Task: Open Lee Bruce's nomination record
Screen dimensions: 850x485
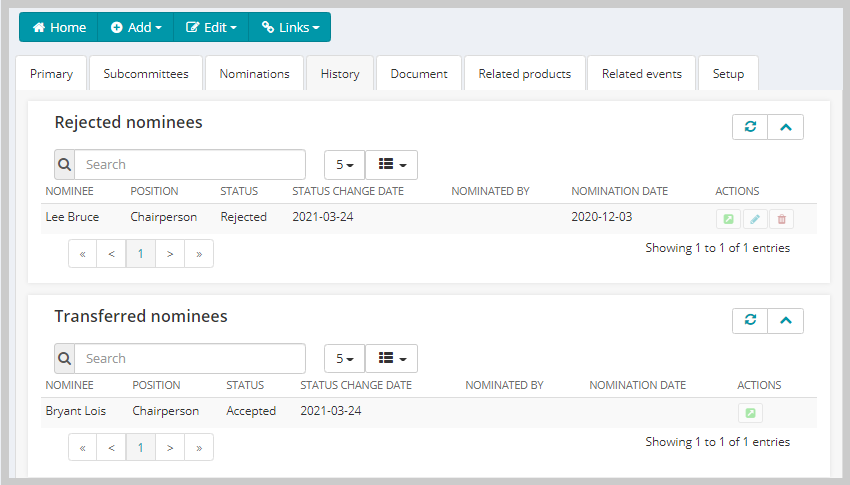Action: pos(728,219)
